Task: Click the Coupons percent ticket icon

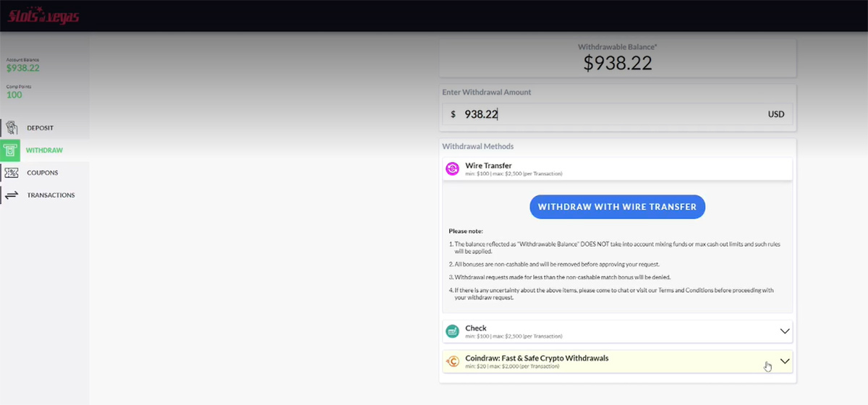Action: click(12, 173)
